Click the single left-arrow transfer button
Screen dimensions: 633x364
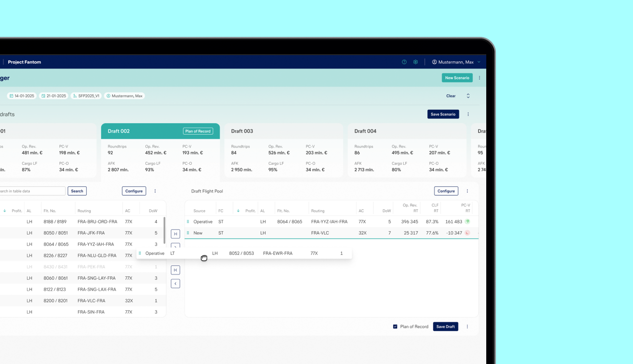176,284
